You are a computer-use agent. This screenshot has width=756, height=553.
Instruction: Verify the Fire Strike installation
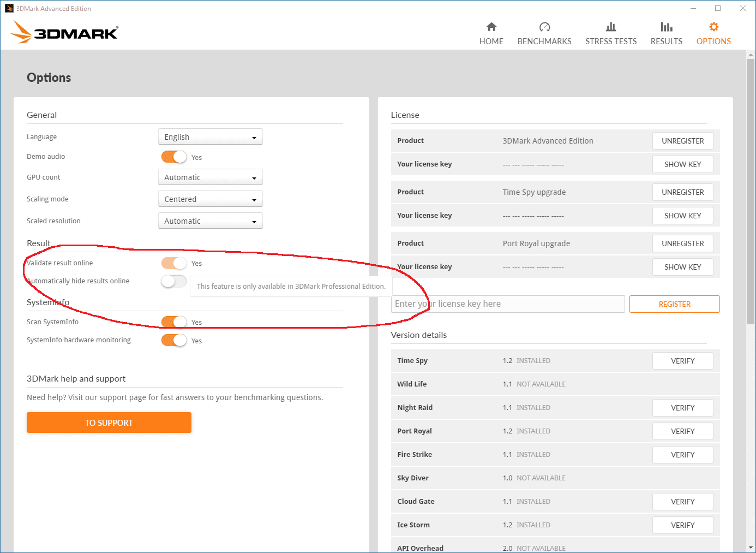tap(683, 455)
